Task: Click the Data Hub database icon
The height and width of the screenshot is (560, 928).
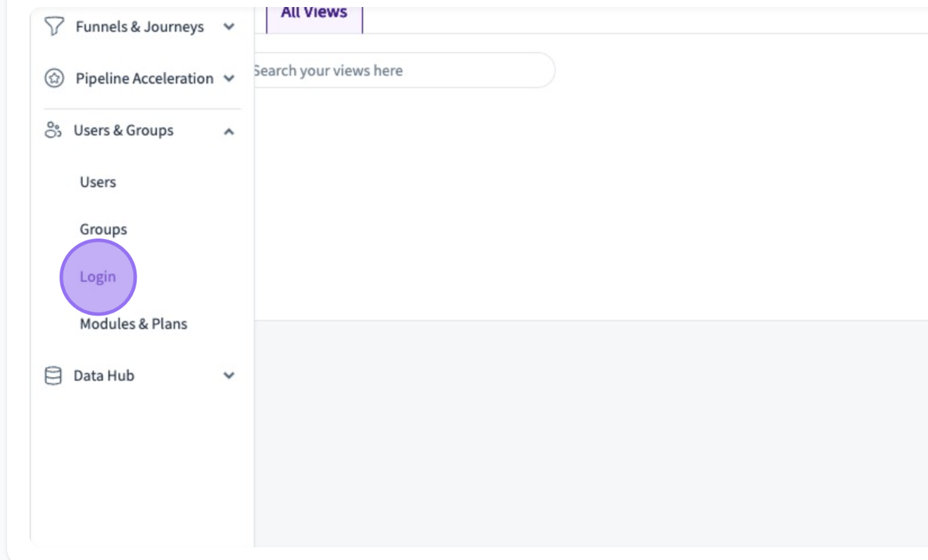Action: 54,376
